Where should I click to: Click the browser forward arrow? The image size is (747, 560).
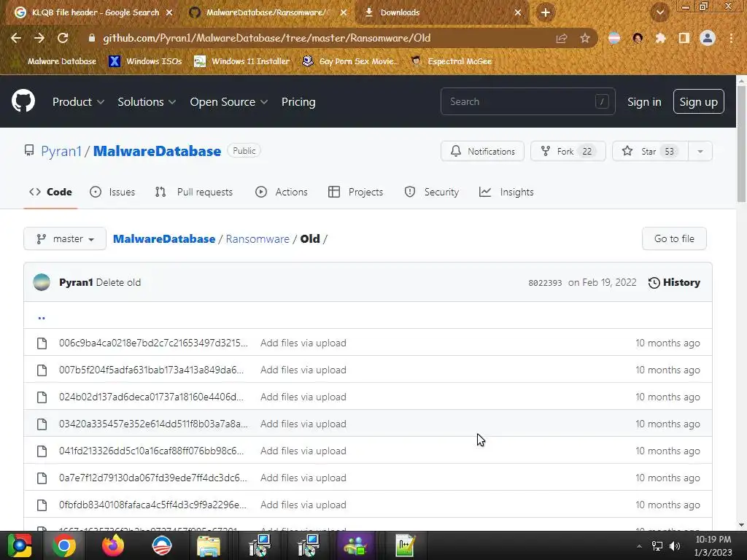[39, 38]
